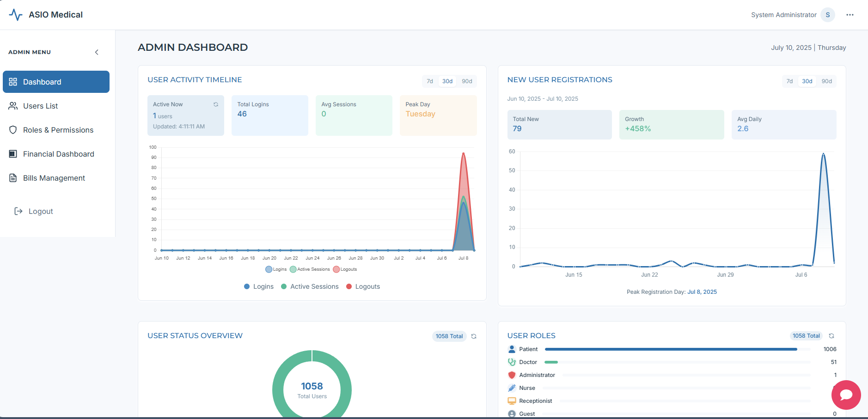
Task: Open the red chat bubble widget
Action: 846,395
